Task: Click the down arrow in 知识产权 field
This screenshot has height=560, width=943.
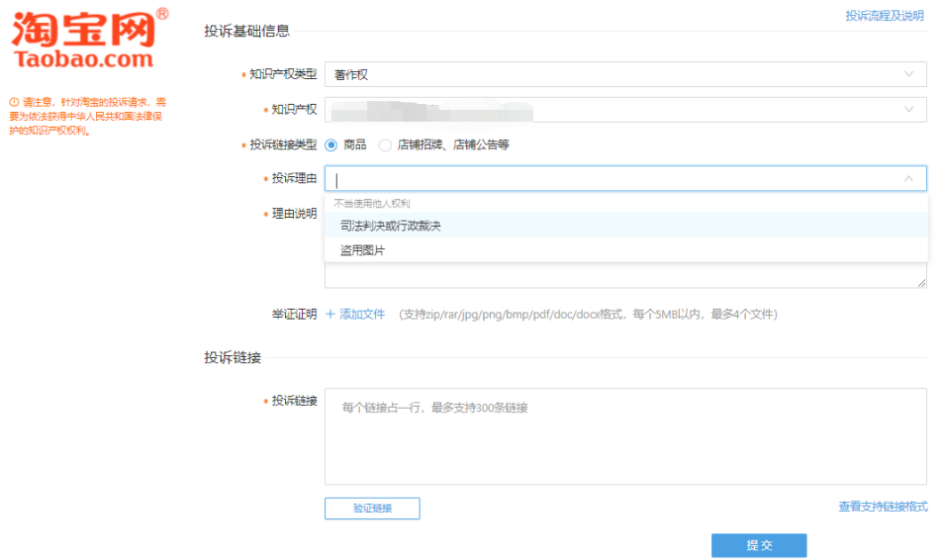Action: pos(908,110)
